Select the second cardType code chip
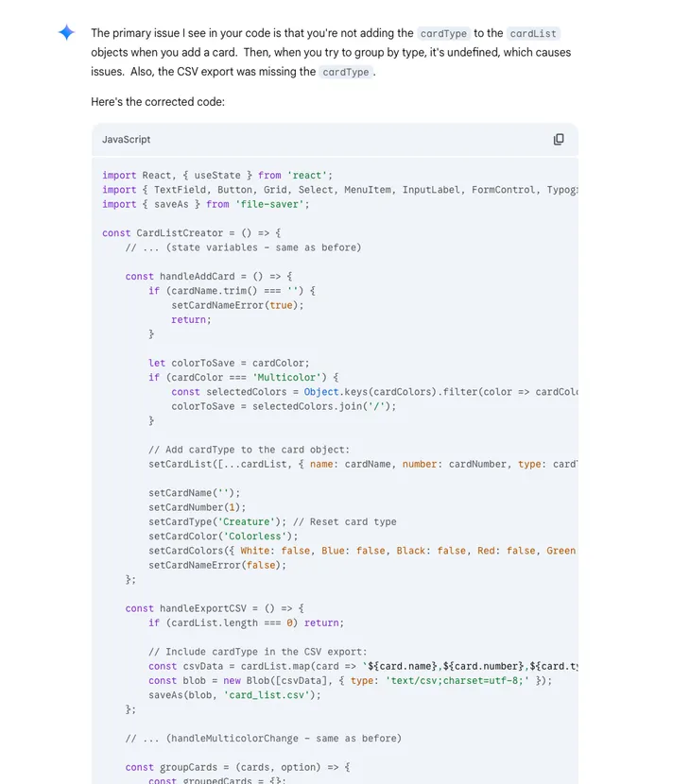Image resolution: width=690 pixels, height=784 pixels. [346, 72]
